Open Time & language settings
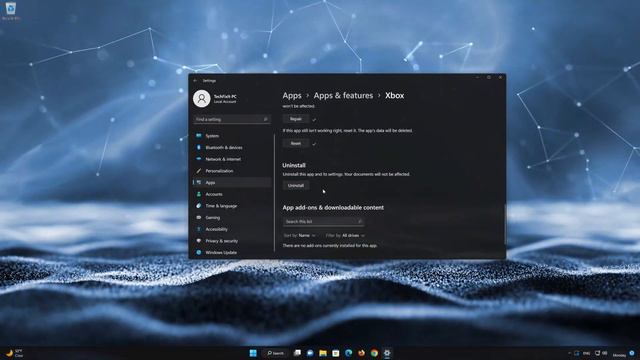The width and height of the screenshot is (640, 360). click(232, 206)
